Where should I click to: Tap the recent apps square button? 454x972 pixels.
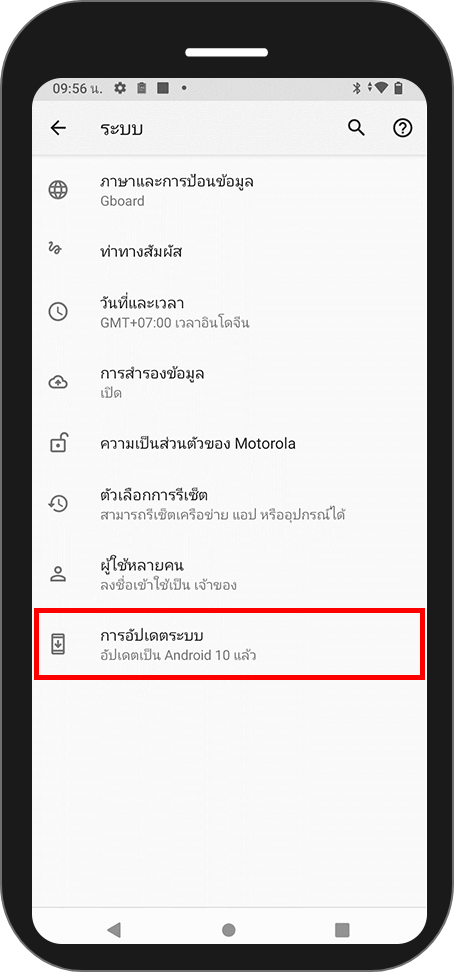[342, 929]
